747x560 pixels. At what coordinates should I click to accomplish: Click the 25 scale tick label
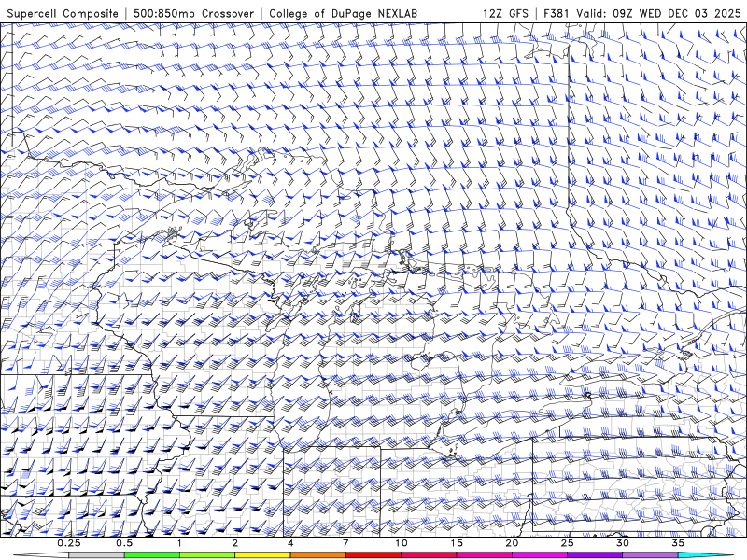[567, 543]
